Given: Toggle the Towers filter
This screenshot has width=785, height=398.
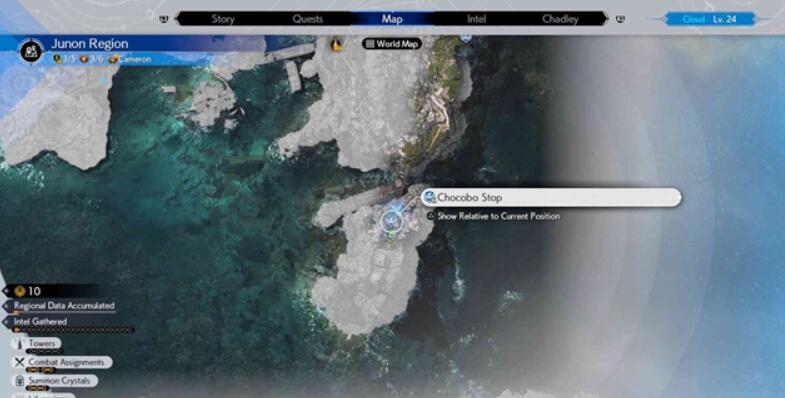Looking at the screenshot, I should 36,344.
